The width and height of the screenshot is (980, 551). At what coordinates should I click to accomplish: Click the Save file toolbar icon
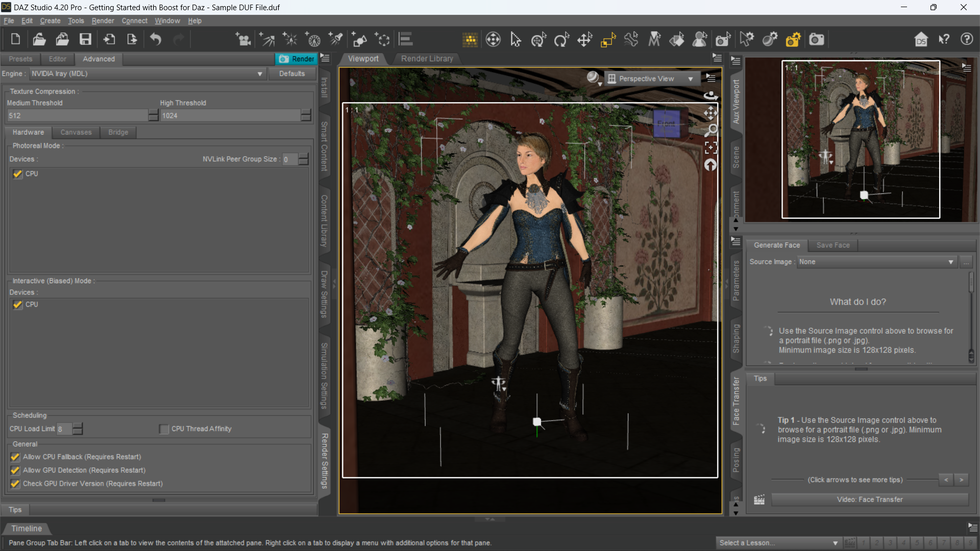85,39
